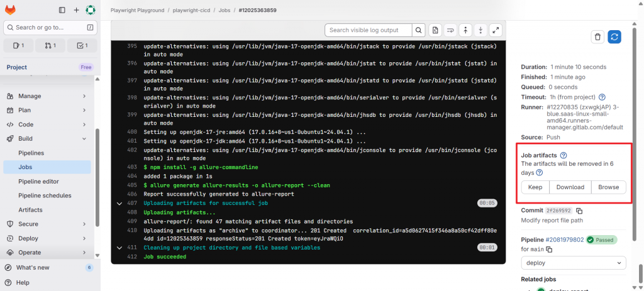Collapse 'Uploading artifacts for successful job' section
Image resolution: width=644 pixels, height=291 pixels.
click(119, 203)
